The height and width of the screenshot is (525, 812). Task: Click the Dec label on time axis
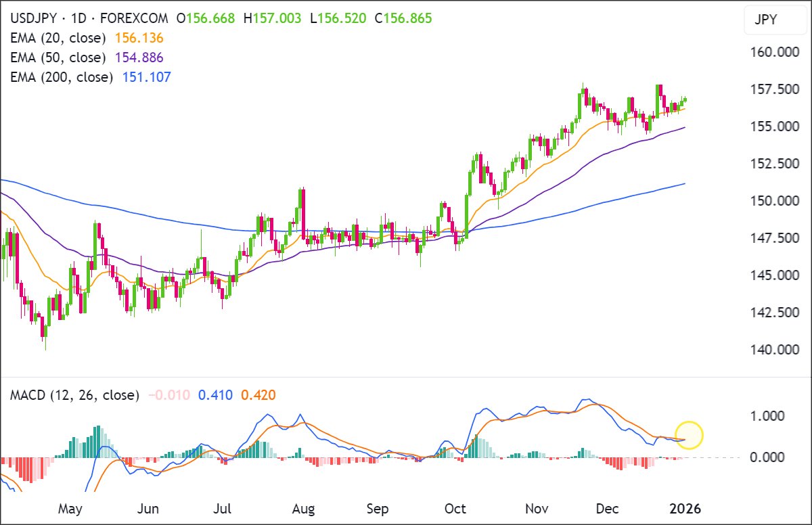tap(608, 508)
